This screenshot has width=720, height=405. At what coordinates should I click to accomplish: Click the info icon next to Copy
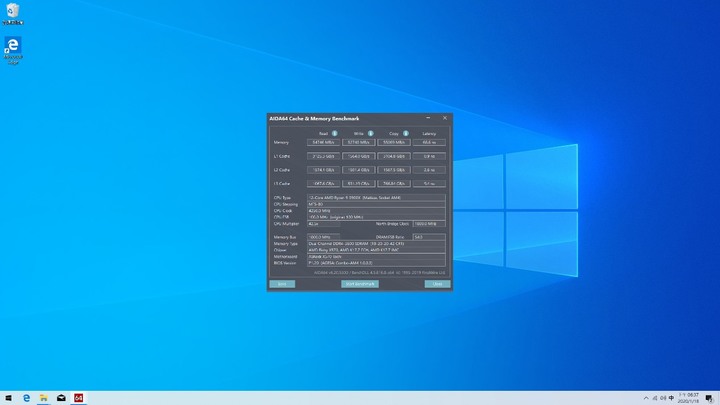[406, 133]
